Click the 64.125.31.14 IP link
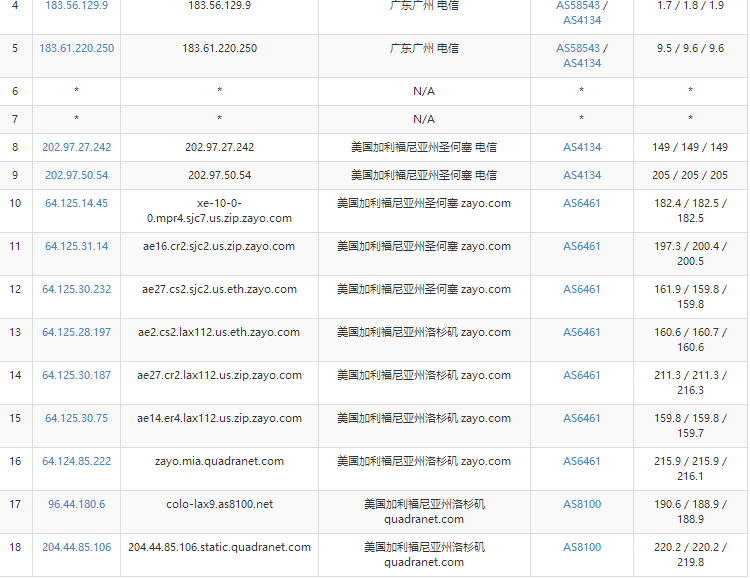This screenshot has height=578, width=750. click(x=77, y=246)
